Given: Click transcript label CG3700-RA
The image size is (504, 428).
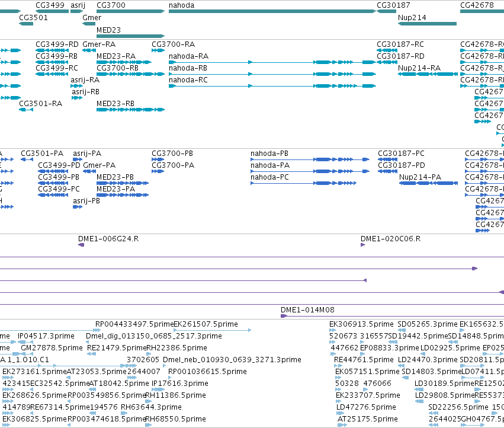Looking at the screenshot, I should [174, 44].
